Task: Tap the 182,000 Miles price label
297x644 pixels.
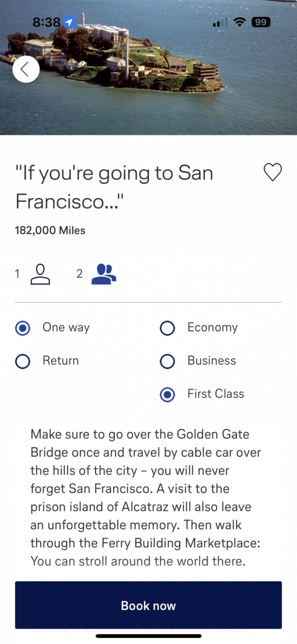Action: [x=50, y=230]
